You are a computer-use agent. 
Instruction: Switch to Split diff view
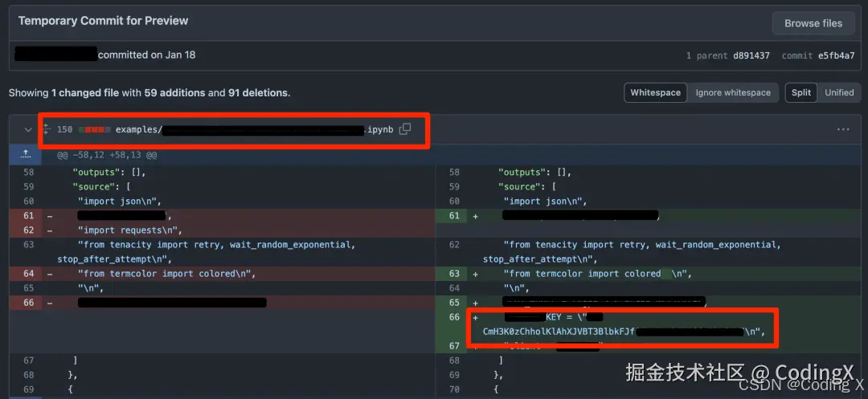(x=801, y=93)
